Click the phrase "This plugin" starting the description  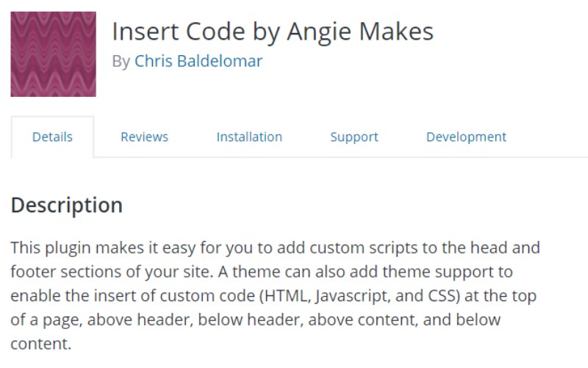(46, 248)
